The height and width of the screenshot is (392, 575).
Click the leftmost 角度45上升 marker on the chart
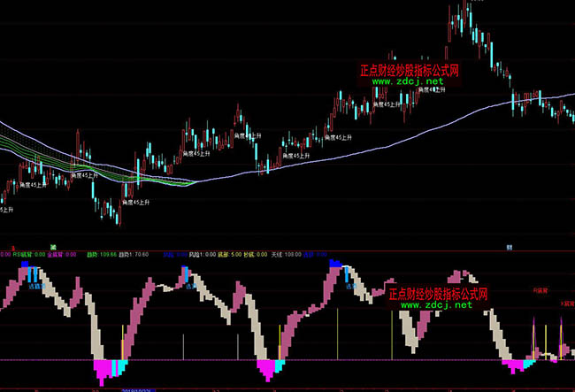click(x=5, y=211)
